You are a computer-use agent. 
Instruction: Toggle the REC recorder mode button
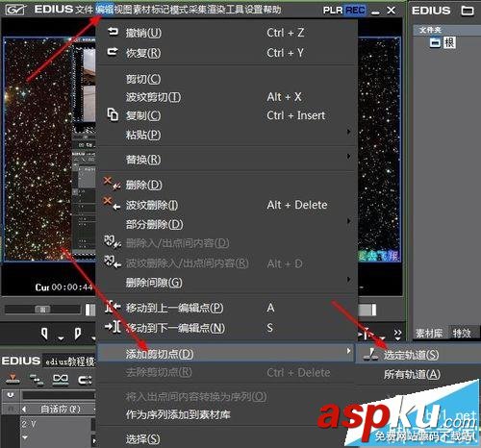(x=355, y=11)
